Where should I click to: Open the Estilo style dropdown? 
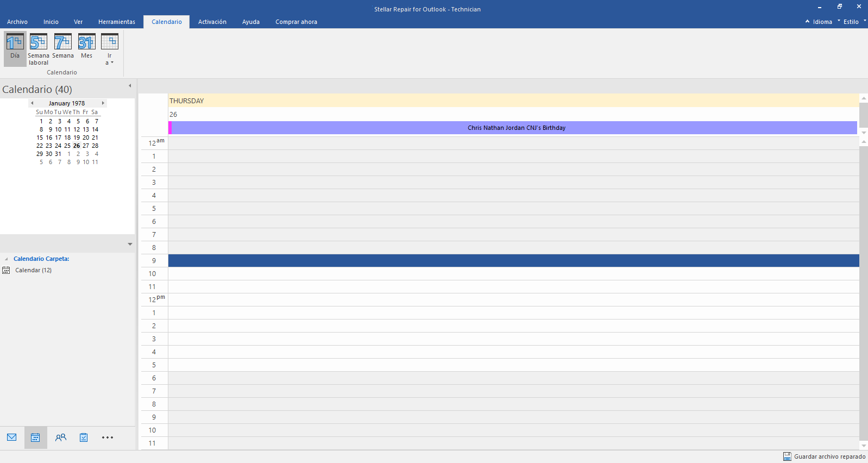coord(854,22)
